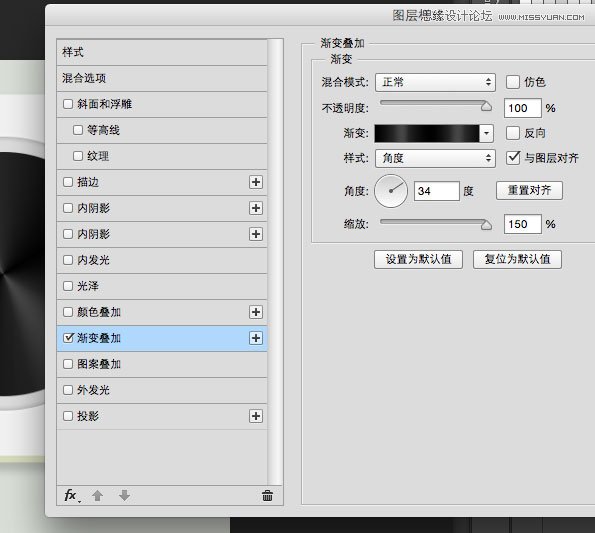Click the black gradient preview bar
Image resolution: width=595 pixels, height=533 pixels.
point(427,134)
